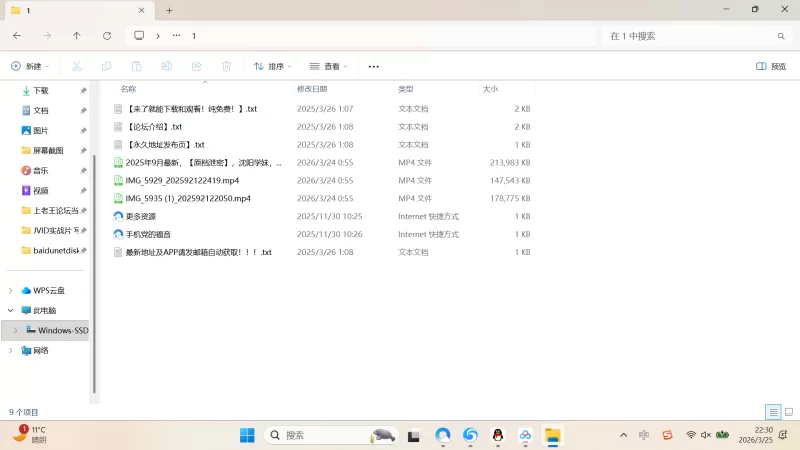The image size is (800, 450).
Task: Switch to details view layout icon
Action: [x=772, y=412]
